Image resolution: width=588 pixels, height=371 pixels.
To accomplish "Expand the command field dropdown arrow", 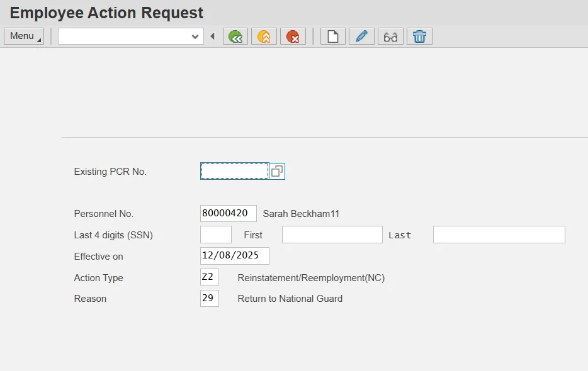I will pos(195,36).
